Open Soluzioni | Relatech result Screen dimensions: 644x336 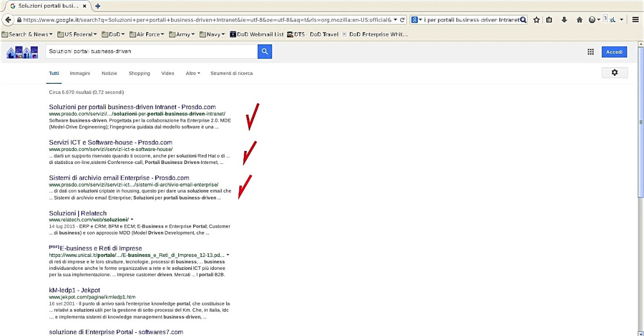tap(78, 213)
